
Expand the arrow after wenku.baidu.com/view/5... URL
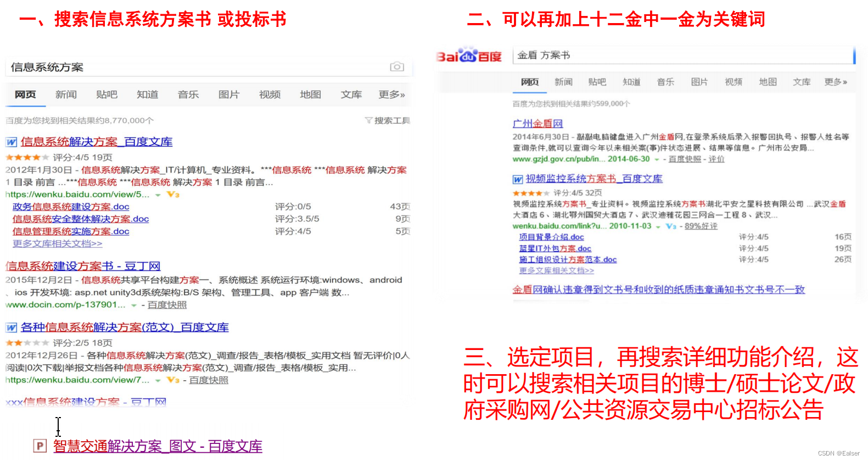158,195
